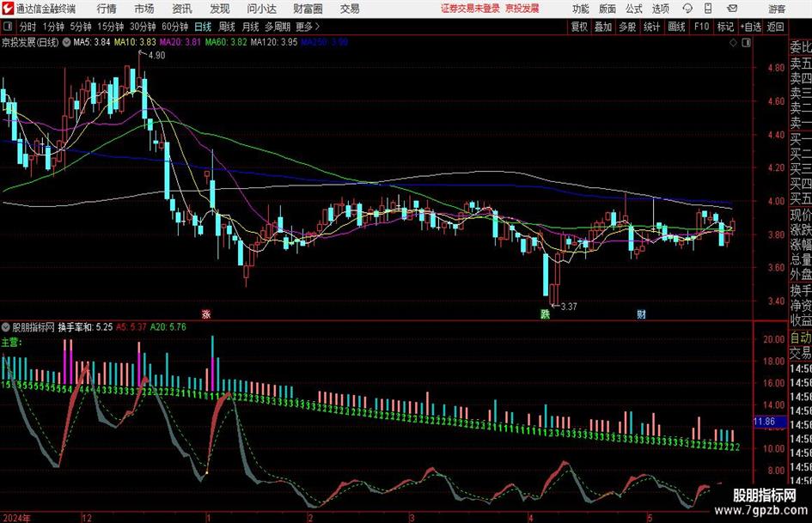Viewport: 812px width, 523px height.
Task: Open the 财富圈 menu
Action: (308, 9)
